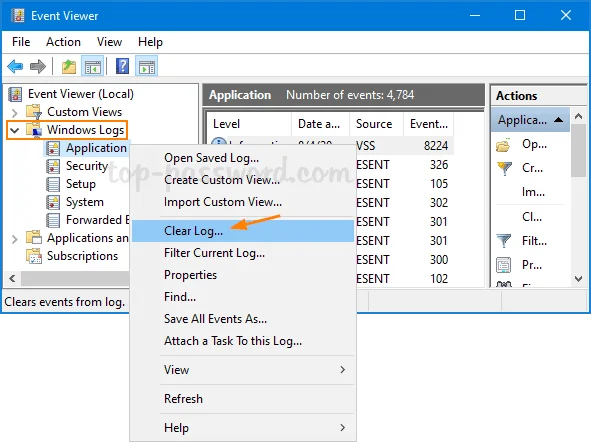Screen dimensions: 591x442
Task: Click the System log icon
Action: coord(53,202)
